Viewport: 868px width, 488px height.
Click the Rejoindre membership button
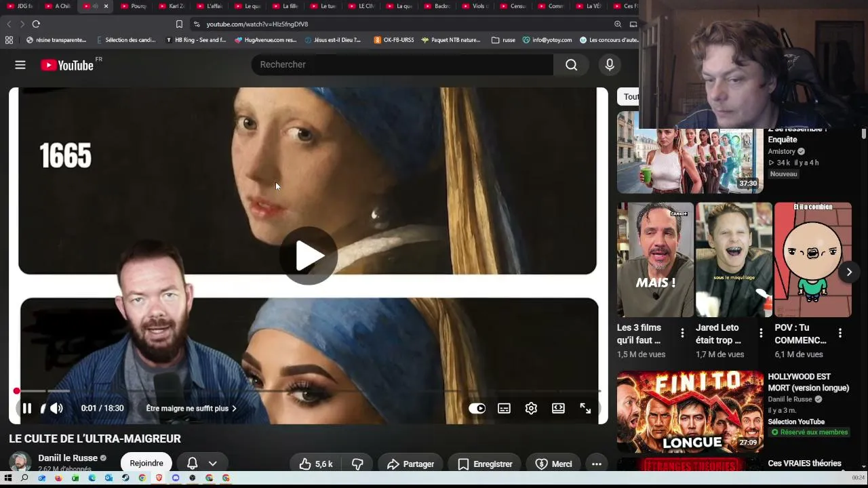146,464
